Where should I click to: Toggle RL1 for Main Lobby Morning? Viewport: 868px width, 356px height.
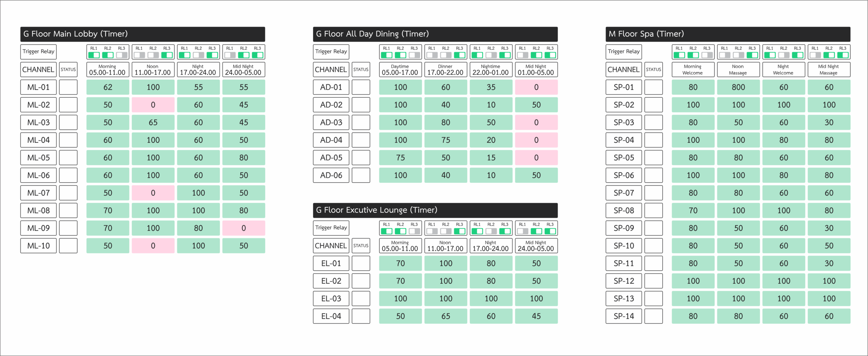click(94, 55)
